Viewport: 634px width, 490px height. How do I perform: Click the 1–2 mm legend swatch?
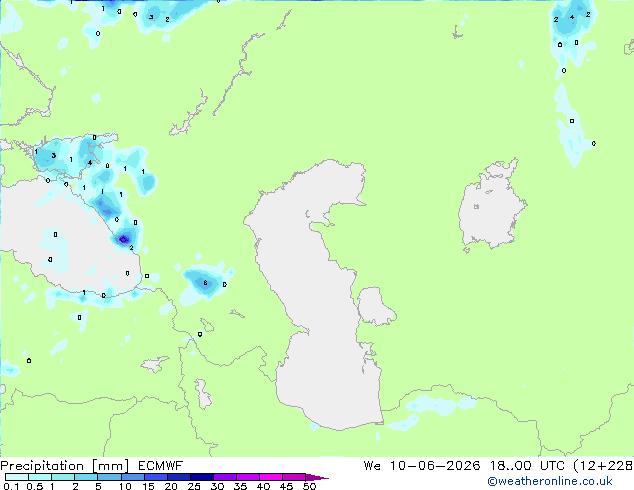(x=63, y=477)
